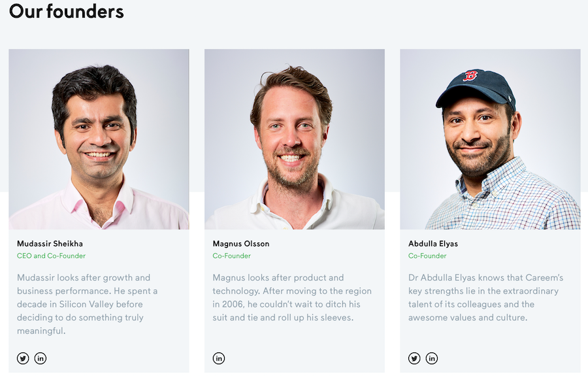Click the green "CEO and Co-Founder" label
The image size is (588, 376).
pos(51,256)
